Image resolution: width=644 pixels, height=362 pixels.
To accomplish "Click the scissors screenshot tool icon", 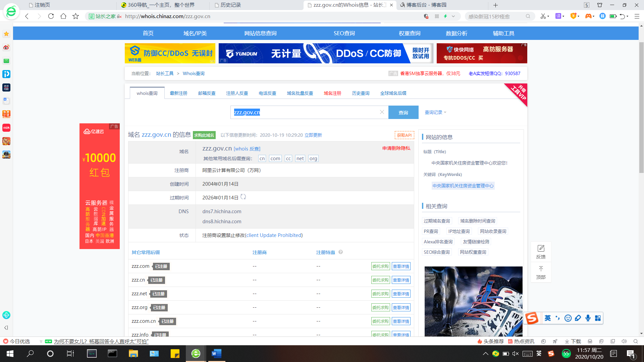I will (543, 16).
